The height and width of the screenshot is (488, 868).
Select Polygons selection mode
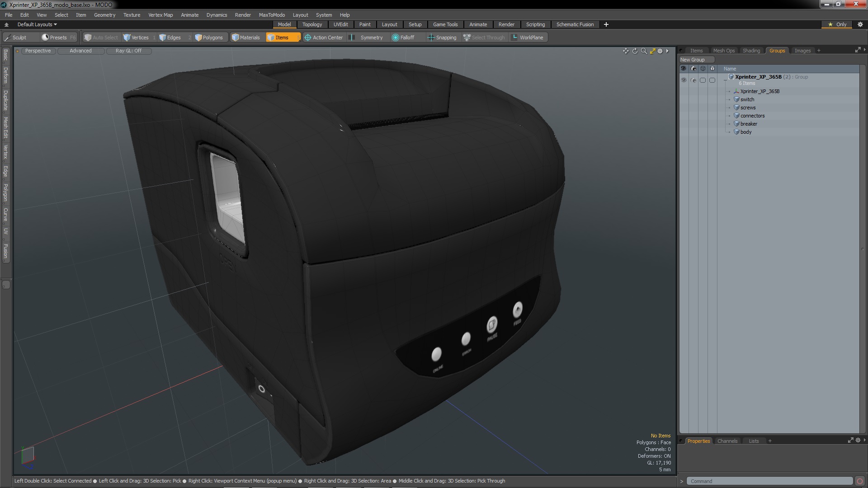[x=209, y=38]
